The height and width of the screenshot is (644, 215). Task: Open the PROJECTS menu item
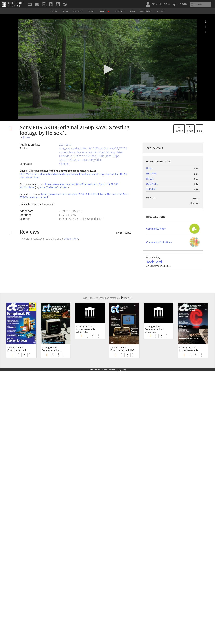coord(78,11)
